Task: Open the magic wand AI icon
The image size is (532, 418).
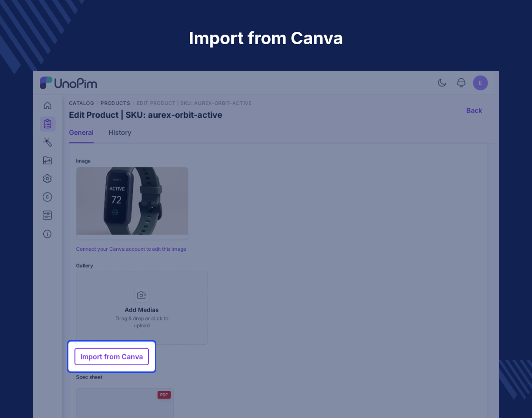Action: [x=47, y=142]
